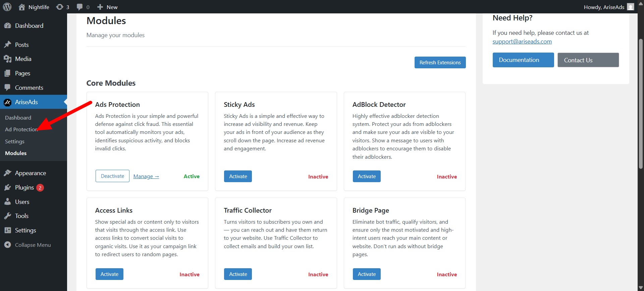Activate the Traffic Collector module
Image resolution: width=644 pixels, height=291 pixels.
click(238, 274)
